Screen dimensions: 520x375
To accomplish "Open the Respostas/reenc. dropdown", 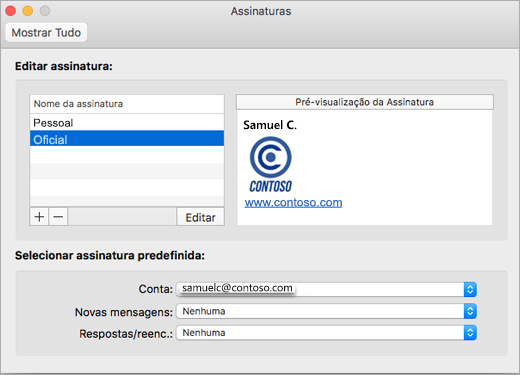I will 326,333.
